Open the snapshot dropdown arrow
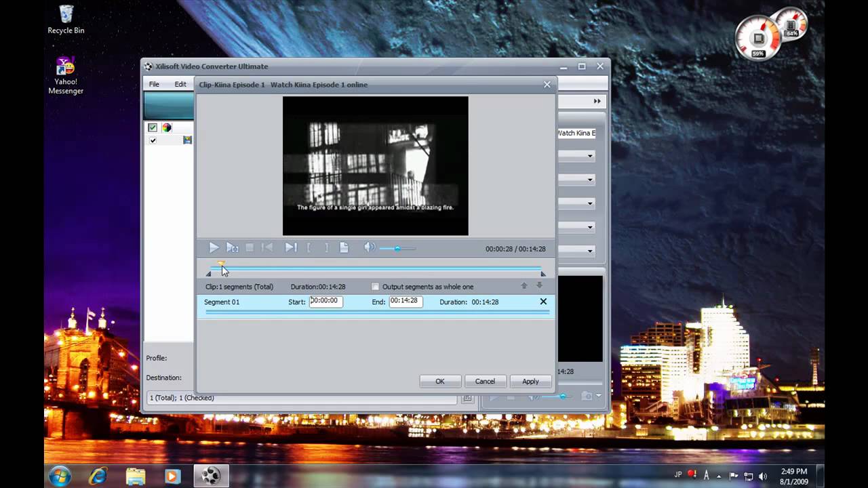The height and width of the screenshot is (488, 868). click(599, 396)
